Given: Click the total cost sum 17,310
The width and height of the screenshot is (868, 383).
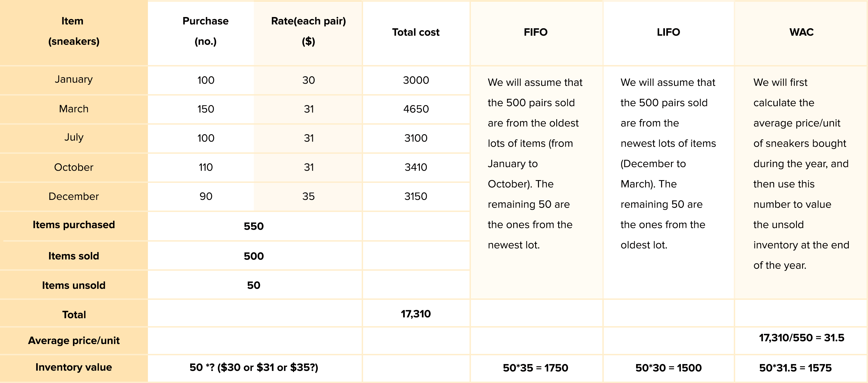Looking at the screenshot, I should [x=415, y=314].
